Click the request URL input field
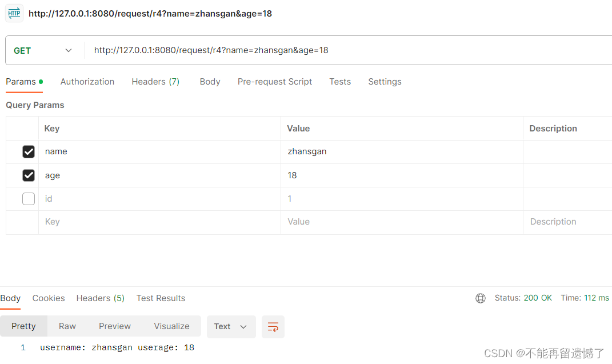Image resolution: width=612 pixels, height=364 pixels. 343,50
